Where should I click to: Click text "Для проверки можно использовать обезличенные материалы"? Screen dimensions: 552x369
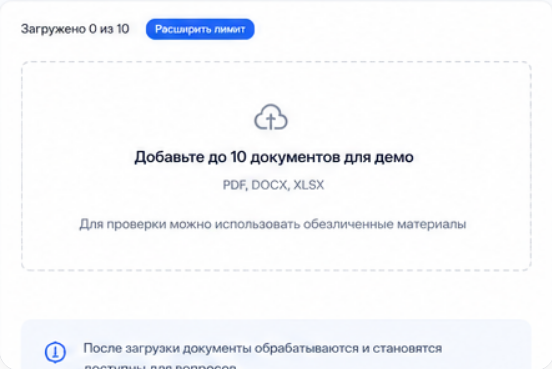click(273, 224)
